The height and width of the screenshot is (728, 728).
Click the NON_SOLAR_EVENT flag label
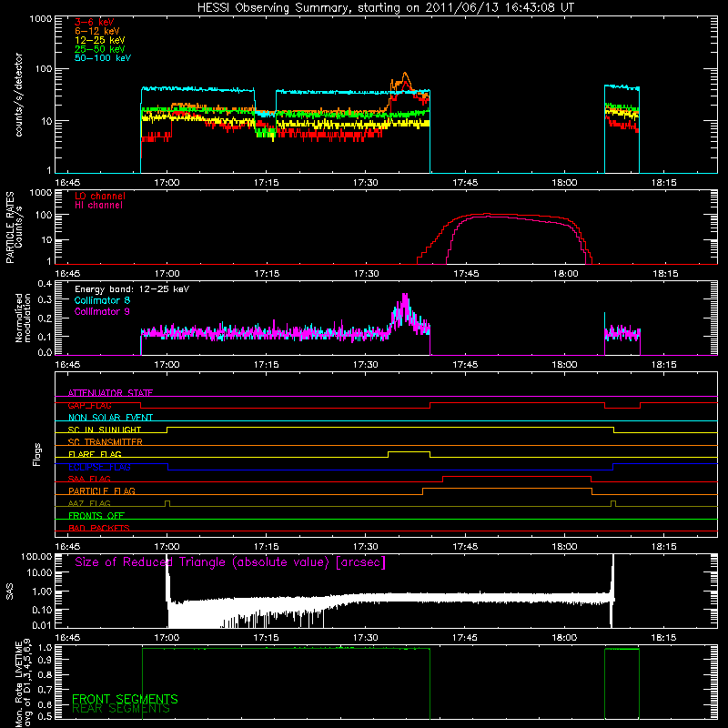click(110, 418)
